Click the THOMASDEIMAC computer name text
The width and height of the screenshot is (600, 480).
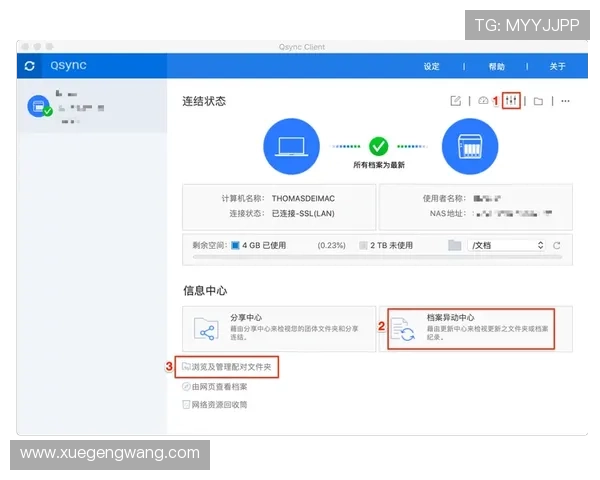click(303, 198)
